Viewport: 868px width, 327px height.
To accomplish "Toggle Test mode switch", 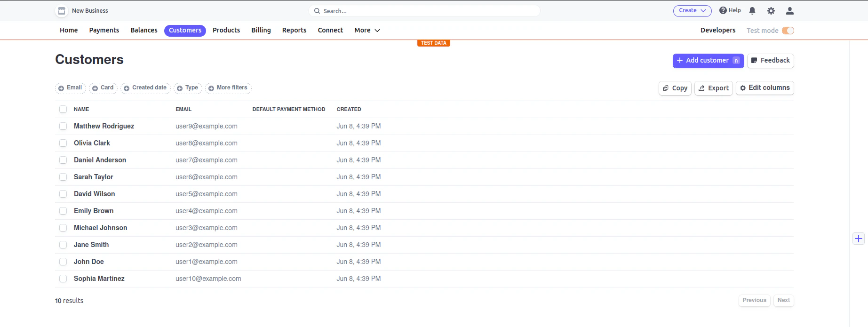I will point(788,31).
